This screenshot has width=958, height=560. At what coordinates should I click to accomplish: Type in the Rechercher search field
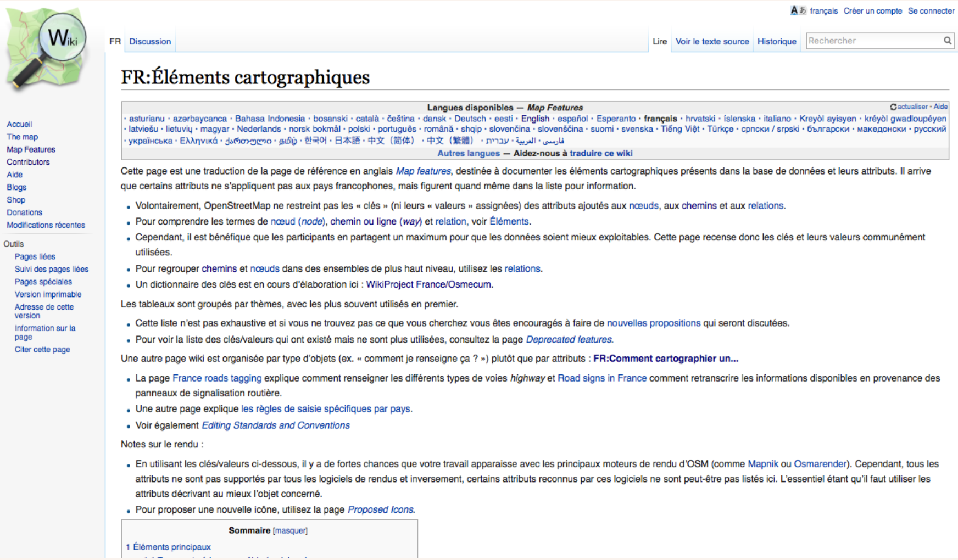tap(873, 41)
